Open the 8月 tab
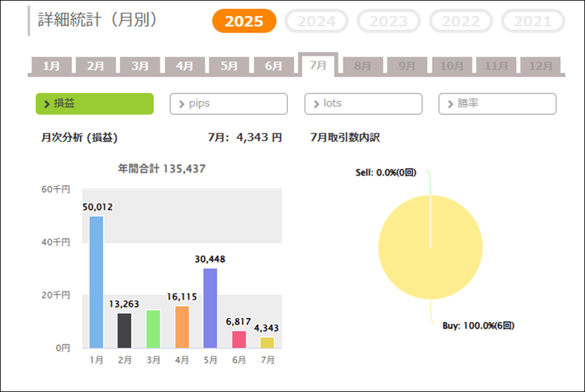The image size is (585, 392). coord(363,66)
